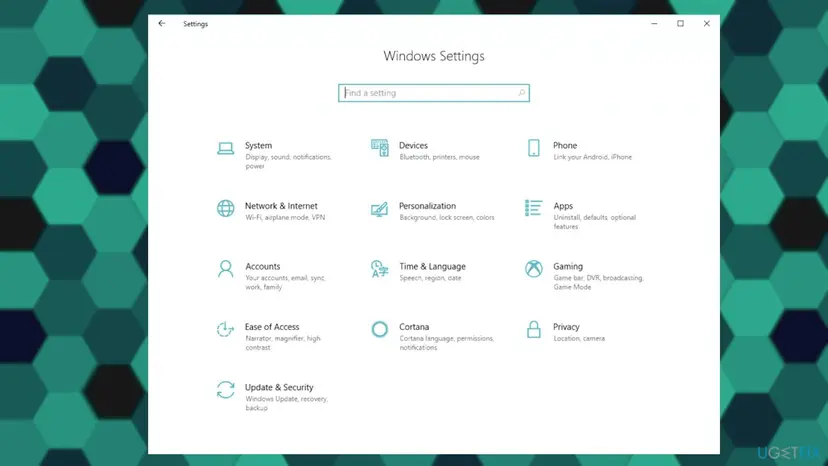
Task: Open the Update & Security refresh icon
Action: (225, 390)
